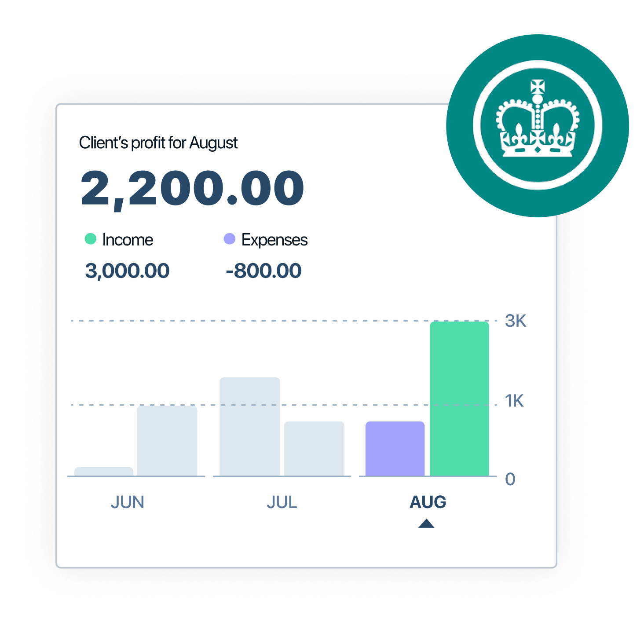The image size is (644, 644).
Task: Click the shorter July grey bar
Action: pos(314,449)
